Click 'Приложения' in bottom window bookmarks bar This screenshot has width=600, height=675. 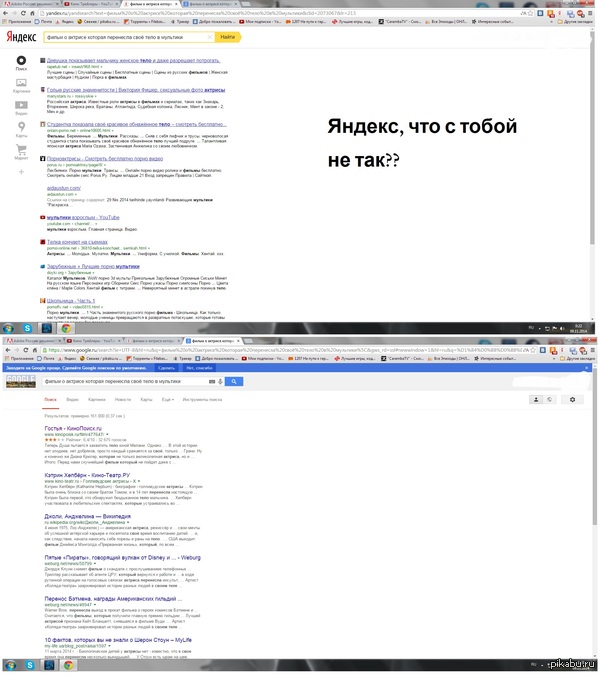(19, 359)
